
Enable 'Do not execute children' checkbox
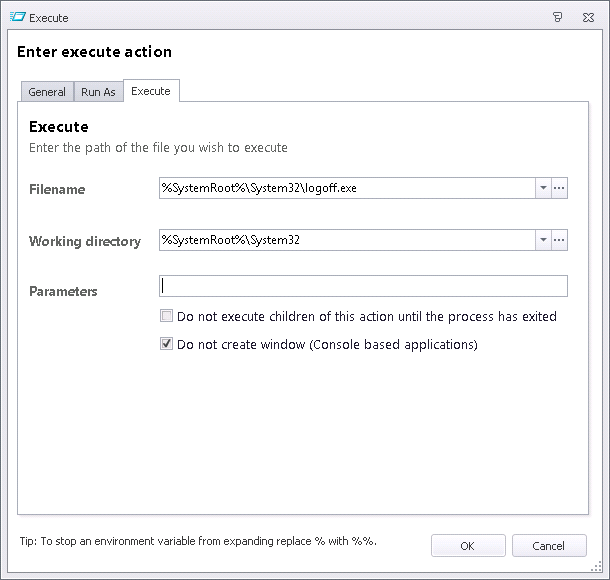(167, 316)
